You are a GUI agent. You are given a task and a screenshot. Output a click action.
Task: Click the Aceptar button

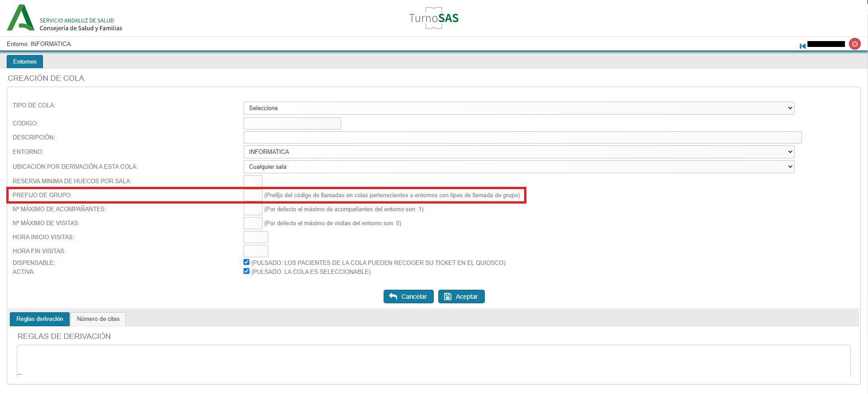pyautogui.click(x=461, y=297)
